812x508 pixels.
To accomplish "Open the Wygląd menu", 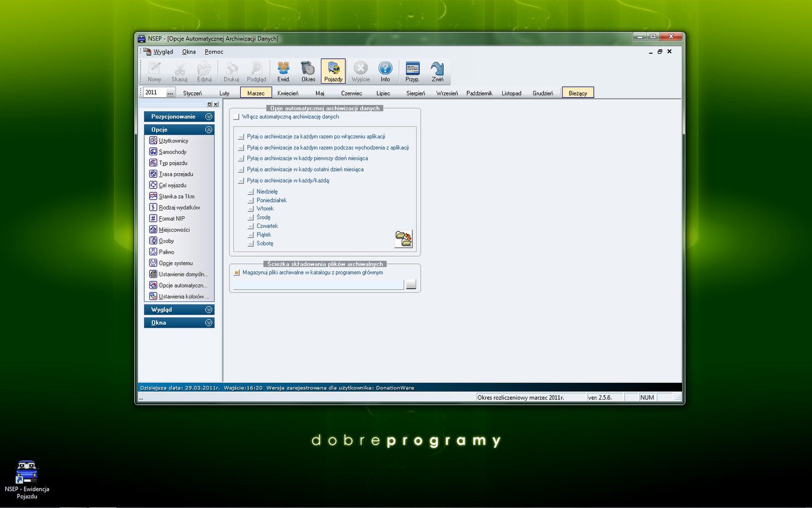I will 163,52.
